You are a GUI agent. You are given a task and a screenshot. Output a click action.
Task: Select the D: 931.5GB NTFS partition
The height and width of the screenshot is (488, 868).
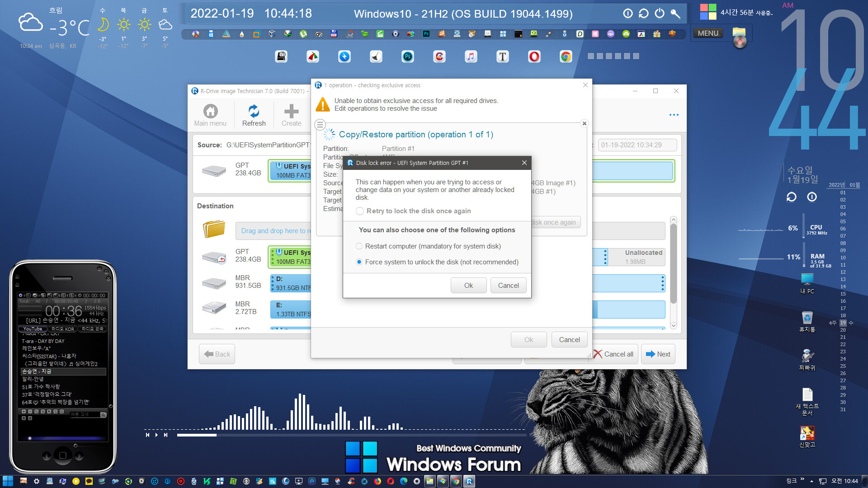(291, 283)
